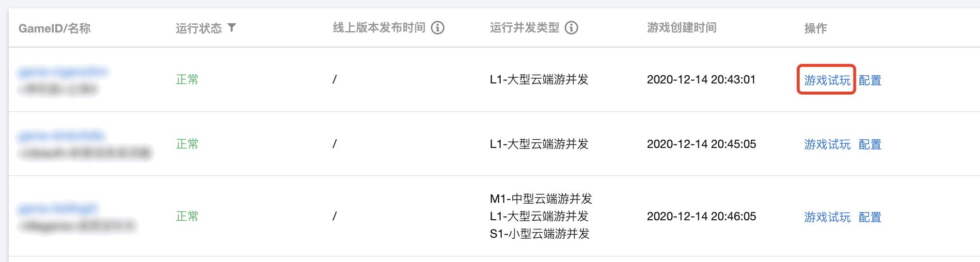
Task: Click the GameID/名称 column header
Action: click(54, 28)
